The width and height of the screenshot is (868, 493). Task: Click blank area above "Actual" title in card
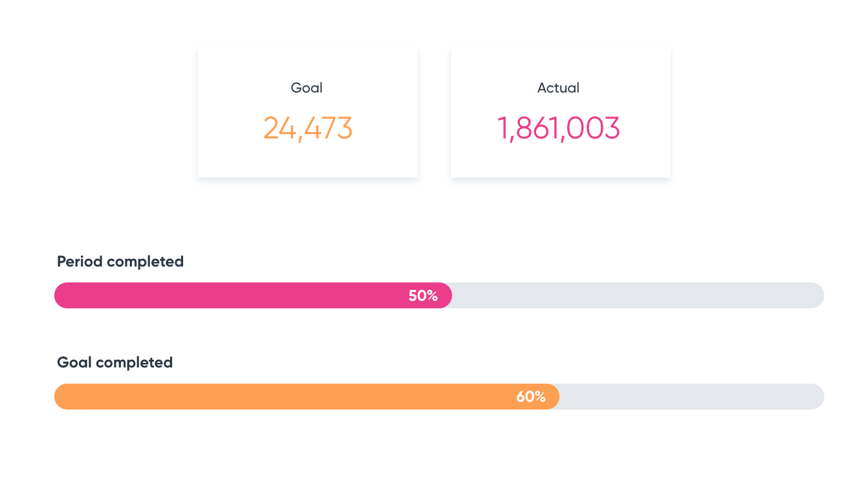560,63
